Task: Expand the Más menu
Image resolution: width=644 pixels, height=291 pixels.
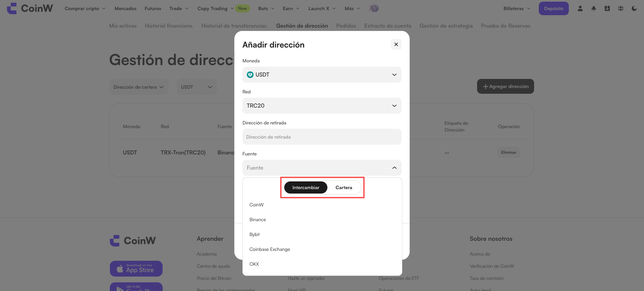Action: click(x=352, y=8)
